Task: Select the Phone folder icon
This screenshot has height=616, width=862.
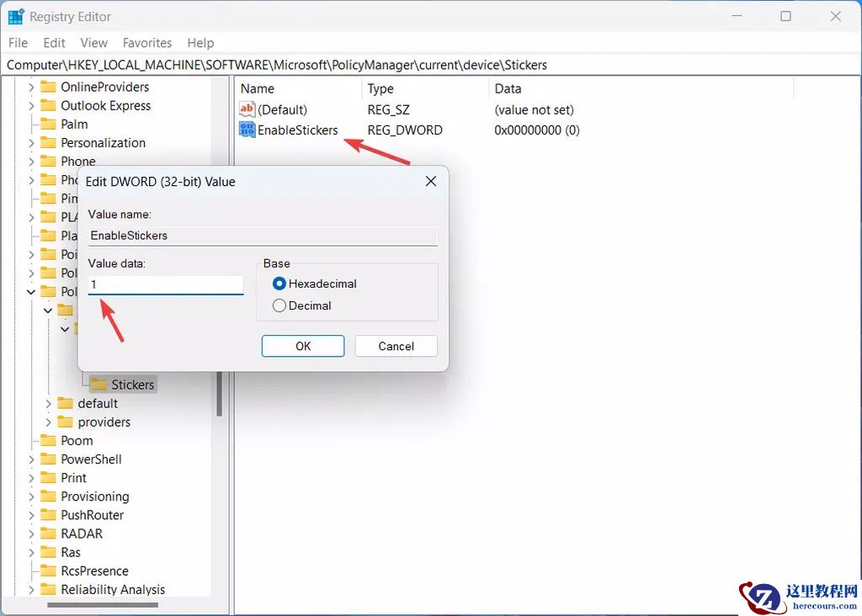Action: (x=48, y=162)
